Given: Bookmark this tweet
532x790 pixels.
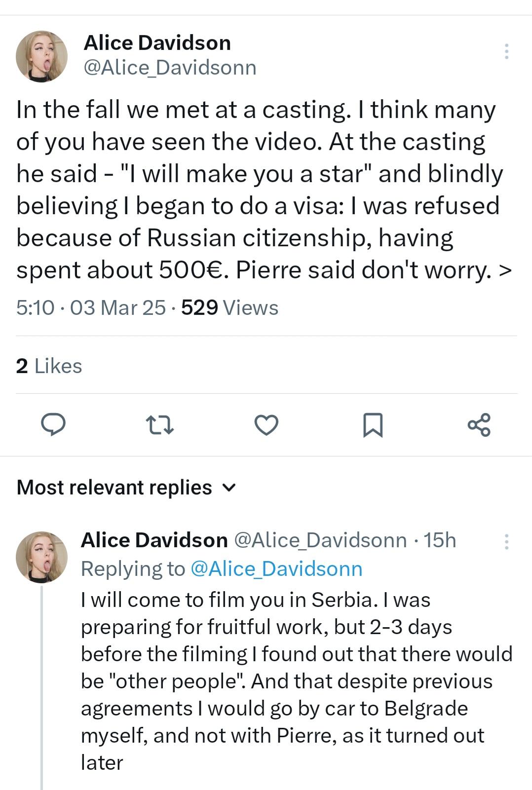Looking at the screenshot, I should coord(373,425).
